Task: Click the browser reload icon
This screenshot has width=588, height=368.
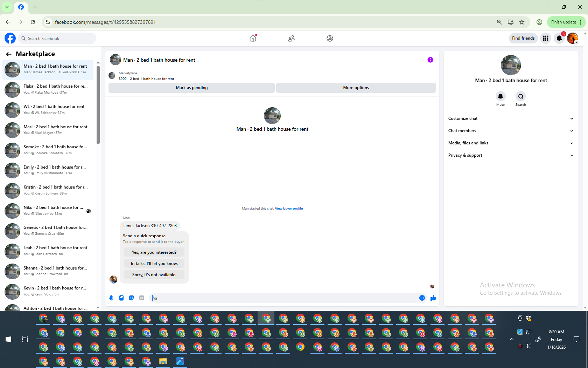Action: pyautogui.click(x=33, y=22)
